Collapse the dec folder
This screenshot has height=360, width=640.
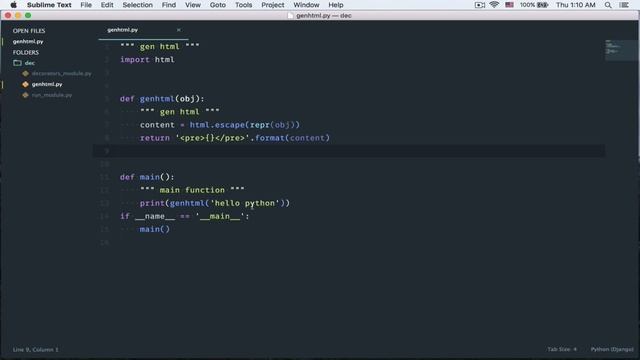click(29, 63)
